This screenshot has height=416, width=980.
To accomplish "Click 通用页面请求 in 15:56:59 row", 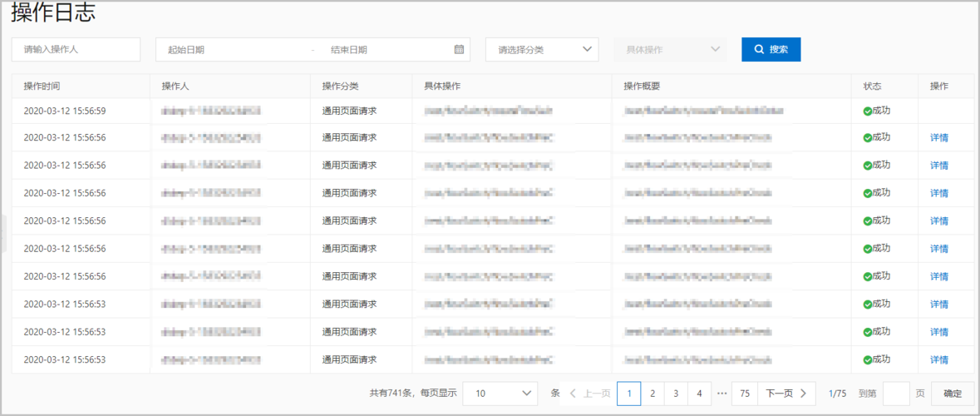I will pos(349,111).
